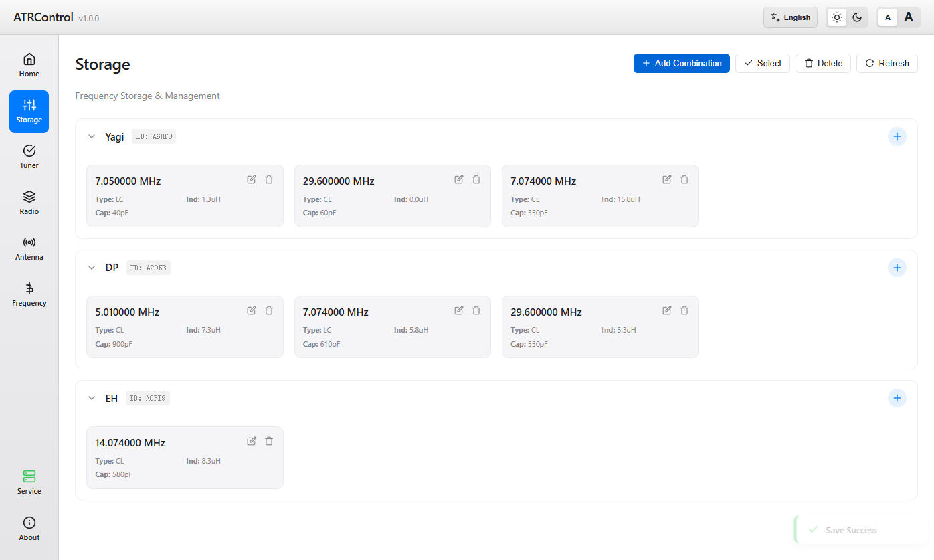Select the 14.074000 MHz frequency card
Screen dimensions: 934x560
(185, 458)
